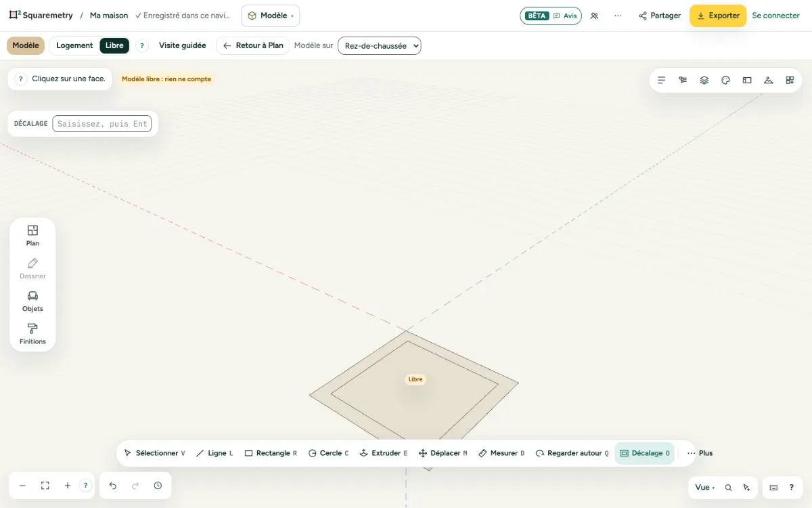812x508 pixels.
Task: Toggle the Décalage tool off
Action: 645,453
